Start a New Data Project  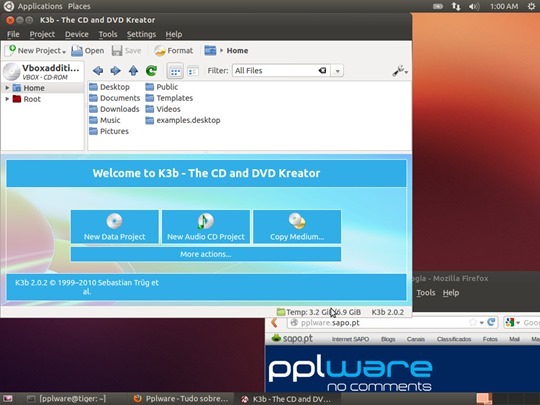(115, 227)
